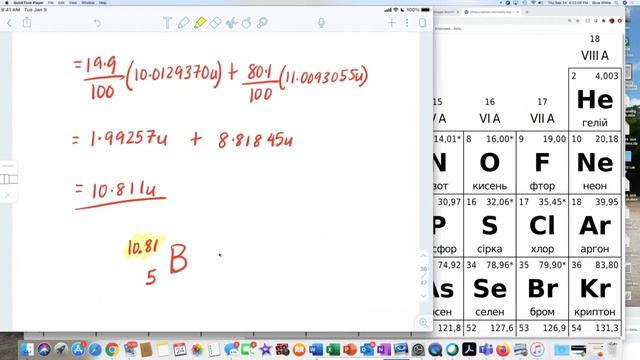Click the VII A group header

pos(542,118)
